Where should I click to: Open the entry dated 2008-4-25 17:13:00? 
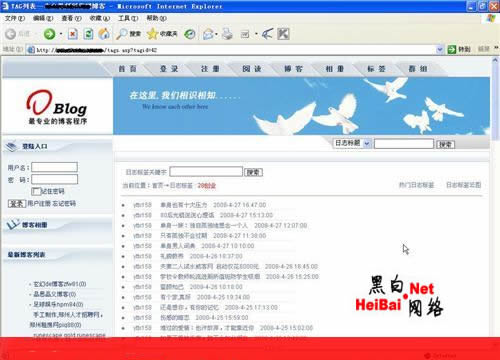(189, 307)
